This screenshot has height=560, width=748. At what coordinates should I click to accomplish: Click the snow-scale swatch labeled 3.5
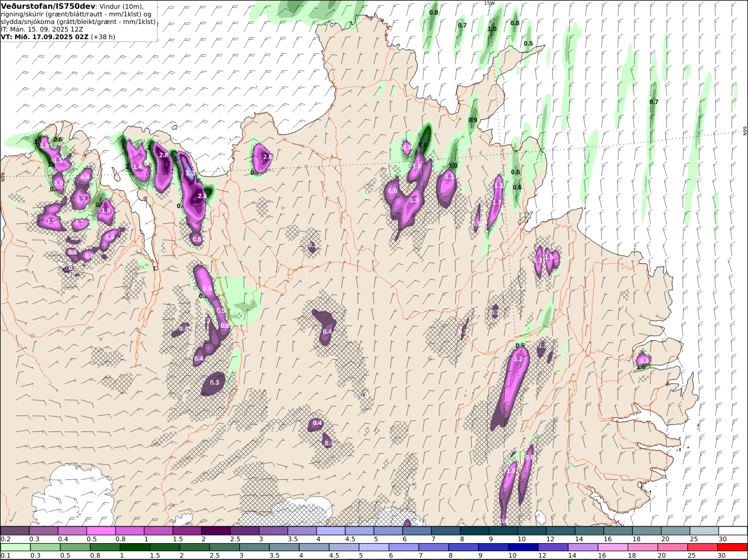coord(302,531)
